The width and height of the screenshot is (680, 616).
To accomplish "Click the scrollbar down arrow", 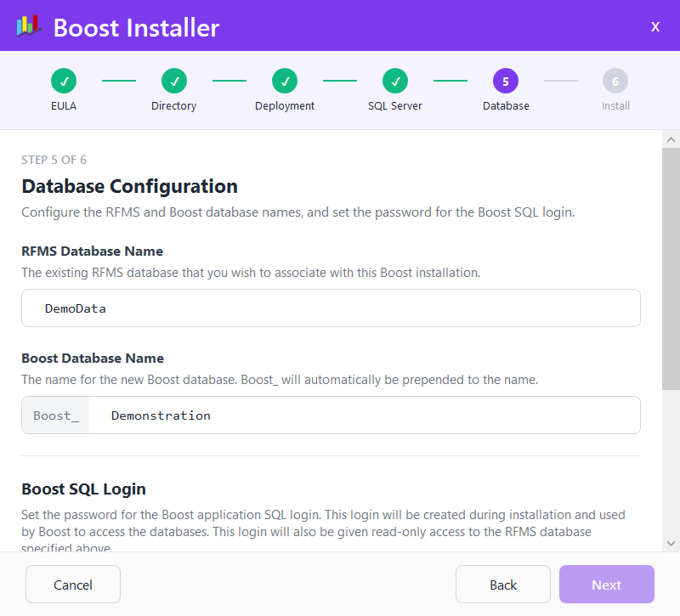I will (x=671, y=543).
